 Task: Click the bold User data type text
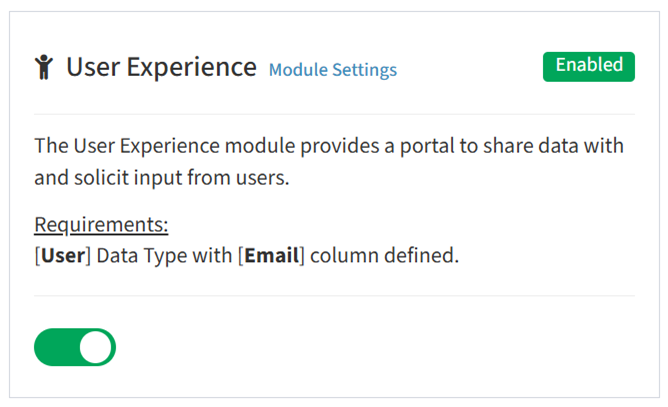63,256
